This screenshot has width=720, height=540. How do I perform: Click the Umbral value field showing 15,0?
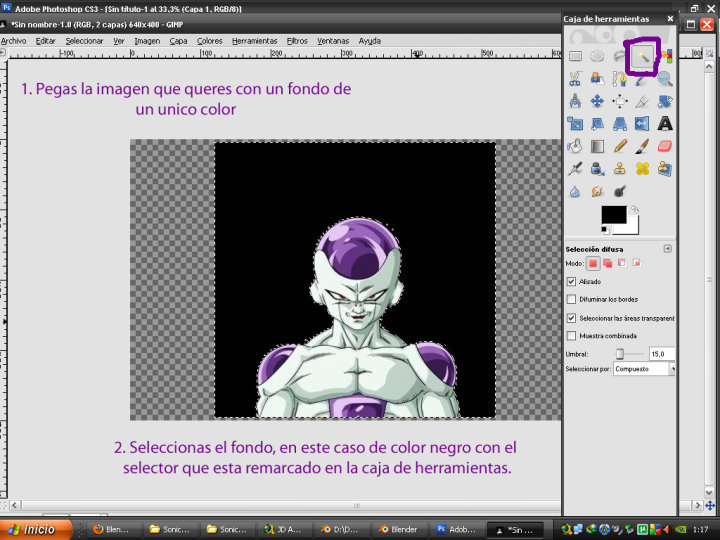pos(662,354)
